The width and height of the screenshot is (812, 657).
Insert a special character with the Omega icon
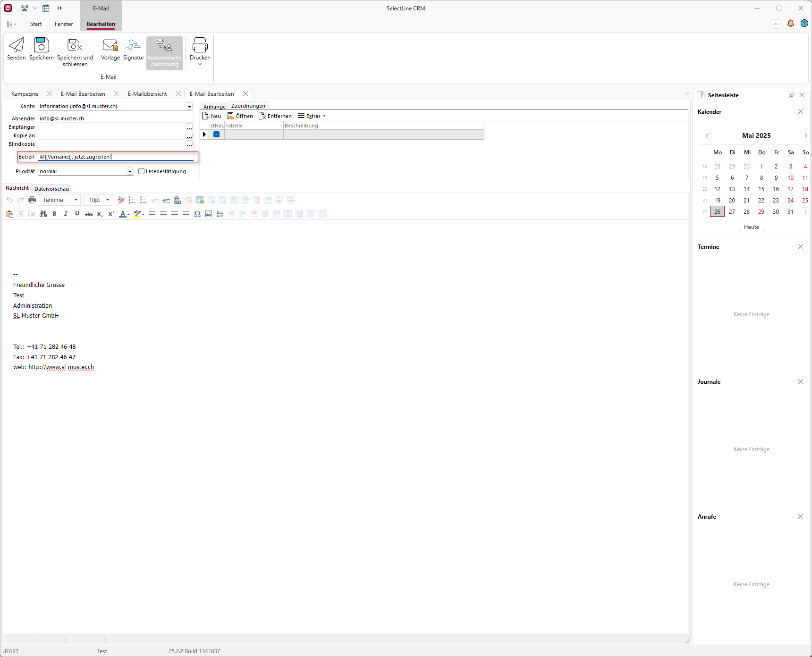click(197, 214)
